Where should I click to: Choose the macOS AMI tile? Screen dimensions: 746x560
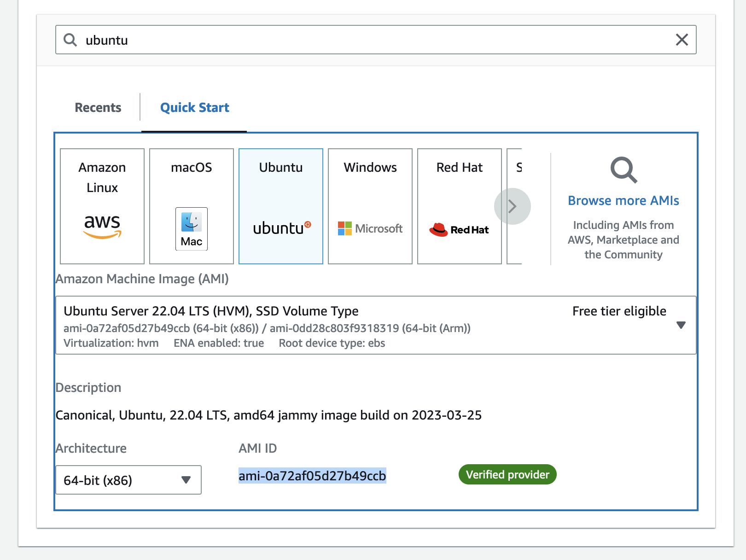(192, 206)
